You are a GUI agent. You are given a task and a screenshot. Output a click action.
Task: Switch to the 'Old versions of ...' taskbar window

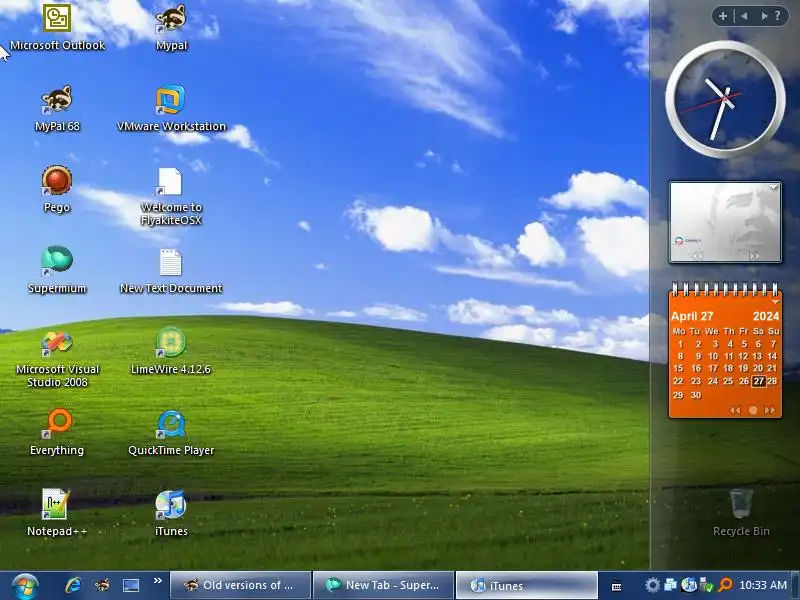click(x=240, y=585)
